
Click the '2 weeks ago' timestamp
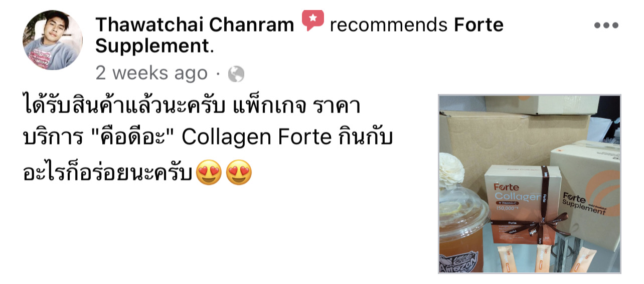tap(151, 73)
